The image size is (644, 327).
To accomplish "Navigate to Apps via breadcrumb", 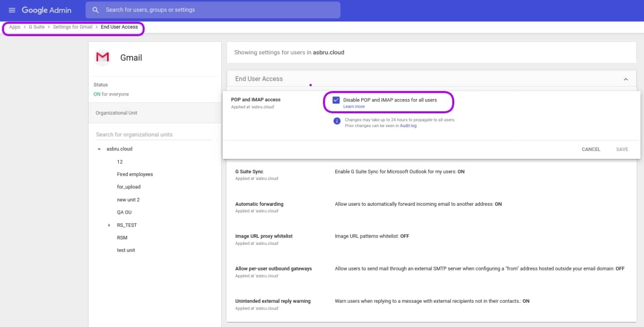I will (x=14, y=27).
